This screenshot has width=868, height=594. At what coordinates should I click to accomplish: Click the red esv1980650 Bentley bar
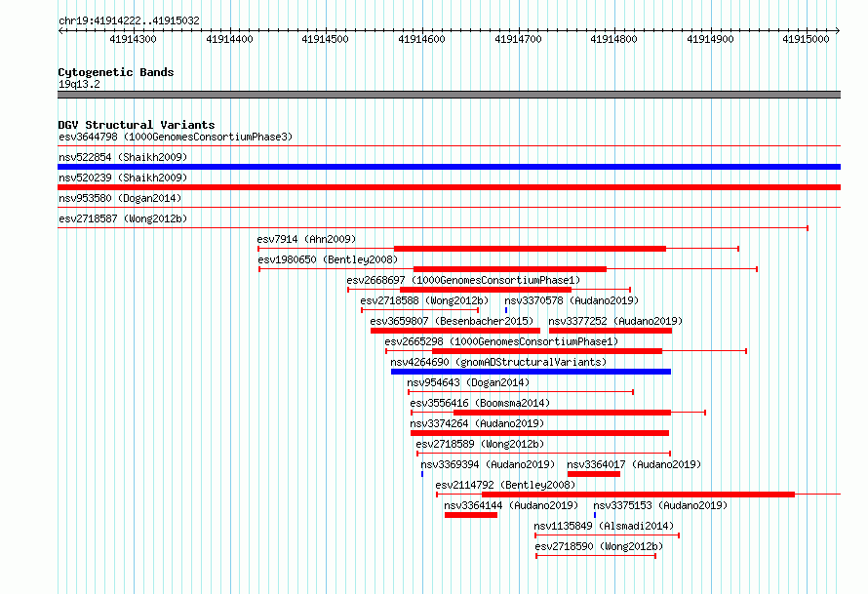click(510, 269)
